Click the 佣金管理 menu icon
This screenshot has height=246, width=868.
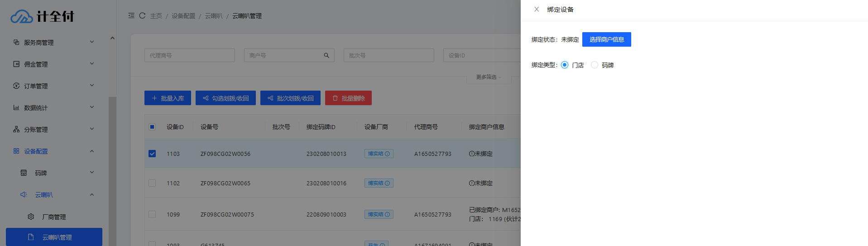coord(16,64)
